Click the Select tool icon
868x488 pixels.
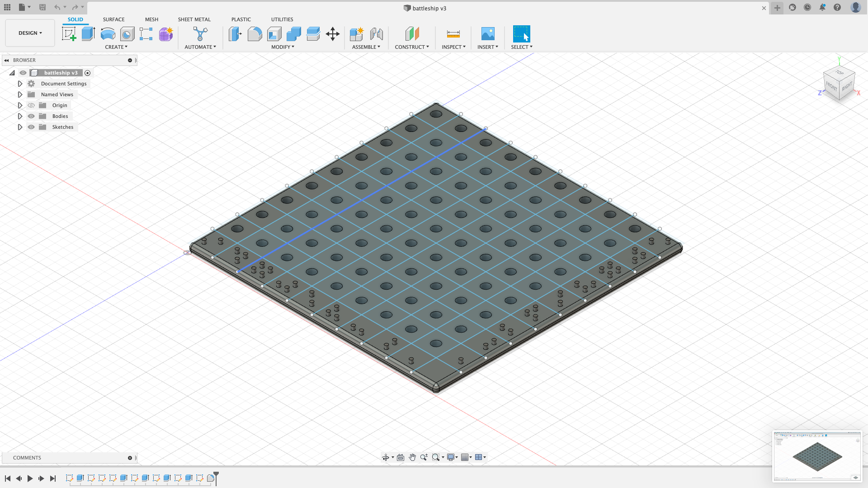pyautogui.click(x=521, y=34)
